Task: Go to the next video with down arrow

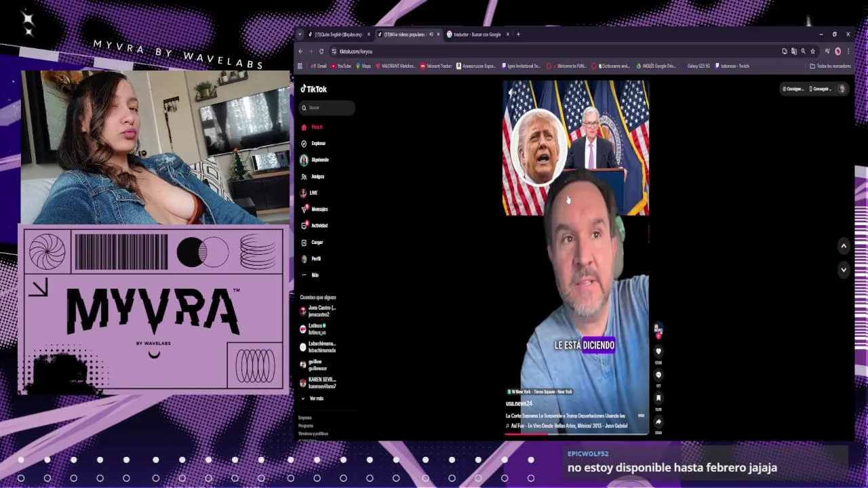Action: [x=844, y=269]
